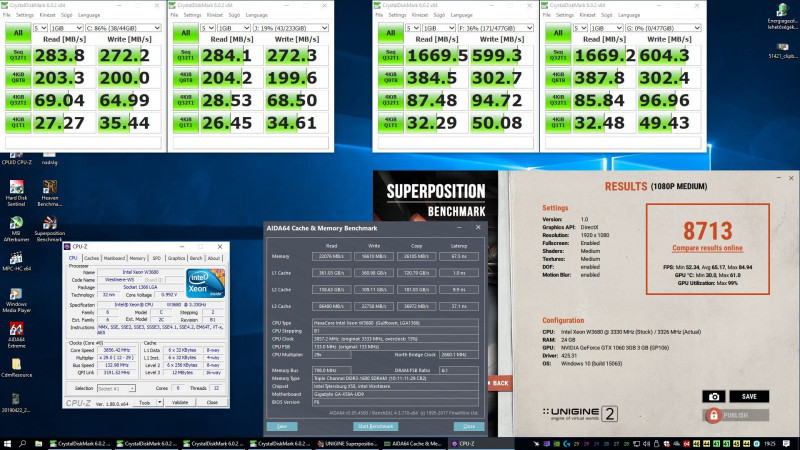Open Language menu in F: drive CrystalDiskMark

462,15
